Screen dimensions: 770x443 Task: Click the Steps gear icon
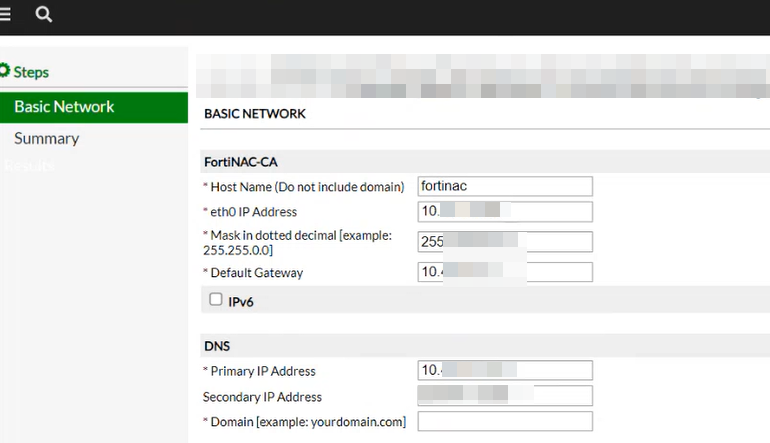tap(4, 71)
